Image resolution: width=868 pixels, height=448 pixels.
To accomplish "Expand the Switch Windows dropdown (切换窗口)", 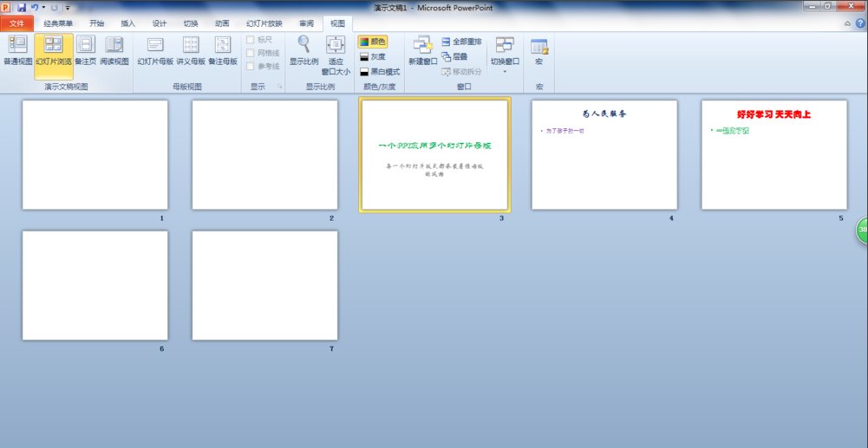I will (x=505, y=55).
